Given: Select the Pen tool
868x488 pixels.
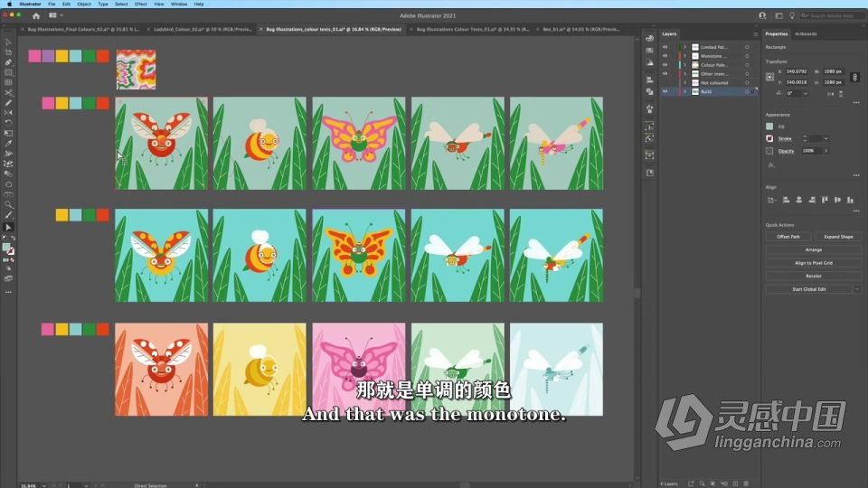Looking at the screenshot, I should (8, 62).
